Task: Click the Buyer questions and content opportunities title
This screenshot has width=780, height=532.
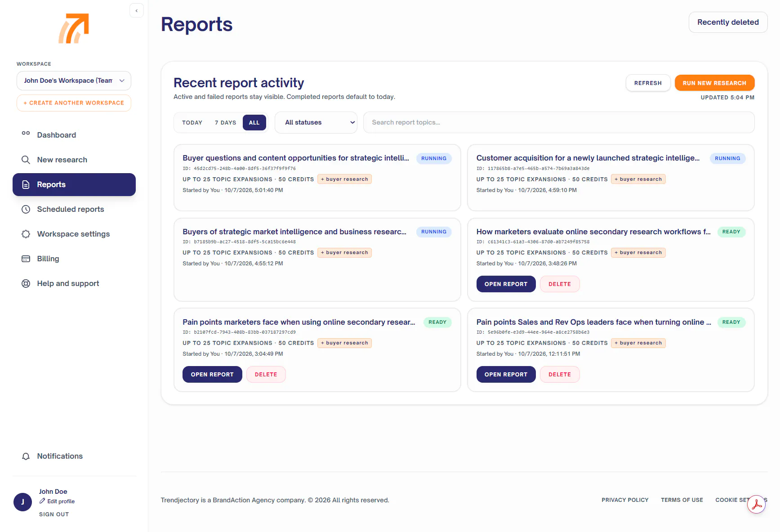Action: [296, 158]
